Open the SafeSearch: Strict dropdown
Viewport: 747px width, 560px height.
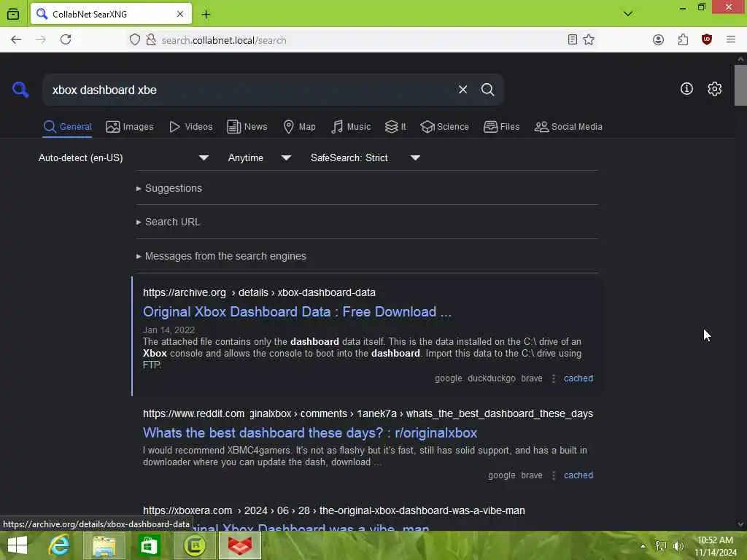click(x=365, y=157)
